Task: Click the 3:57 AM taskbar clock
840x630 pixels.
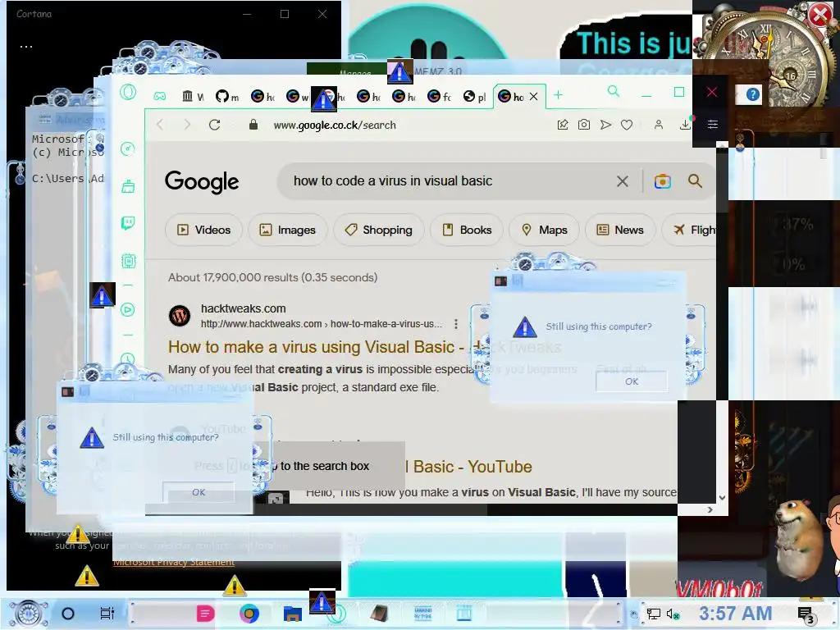Action: point(735,613)
